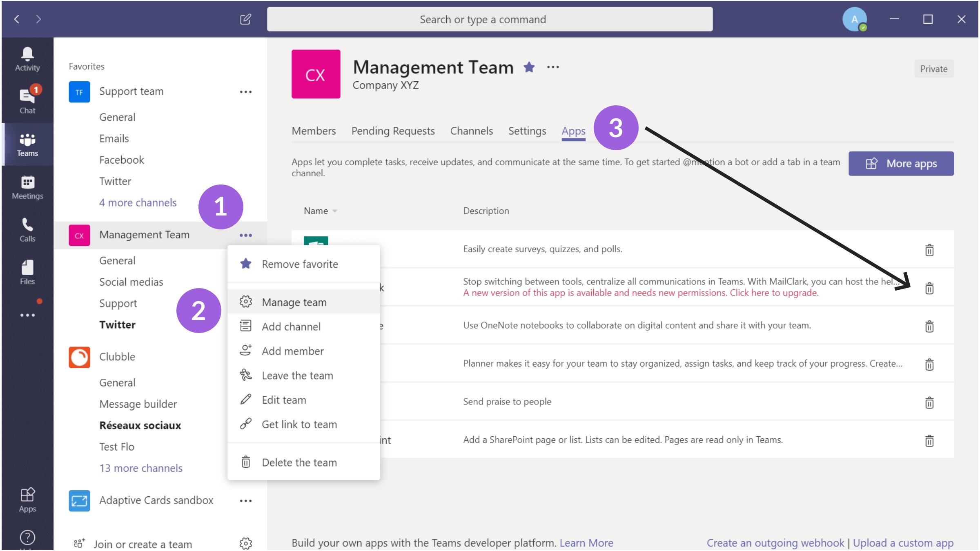Image resolution: width=980 pixels, height=551 pixels.
Task: Open the Calls phone icon
Action: (x=27, y=230)
